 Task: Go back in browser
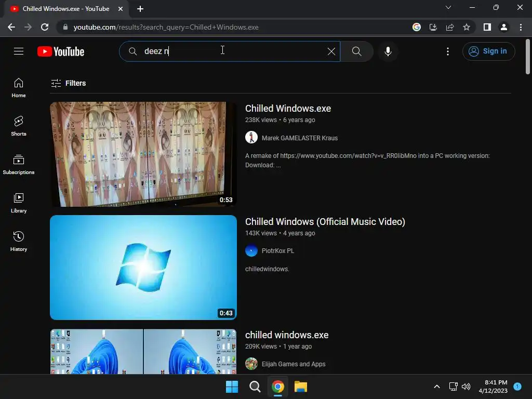[11, 27]
